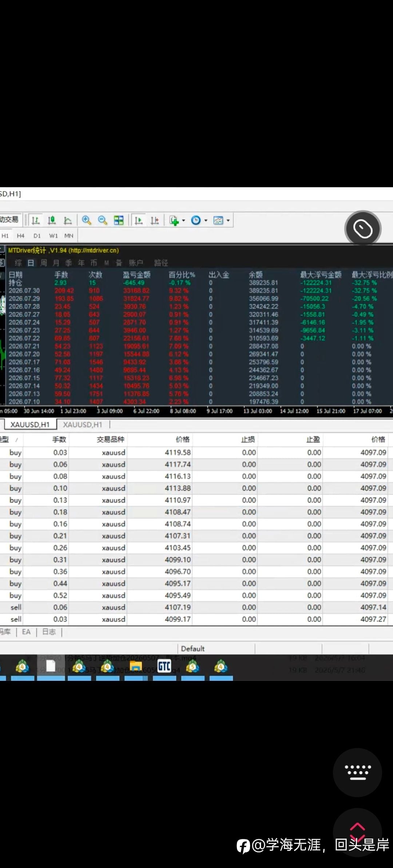393x868 pixels.
Task: Select the 季 quarterly tab in MTDriver
Action: coord(68,263)
